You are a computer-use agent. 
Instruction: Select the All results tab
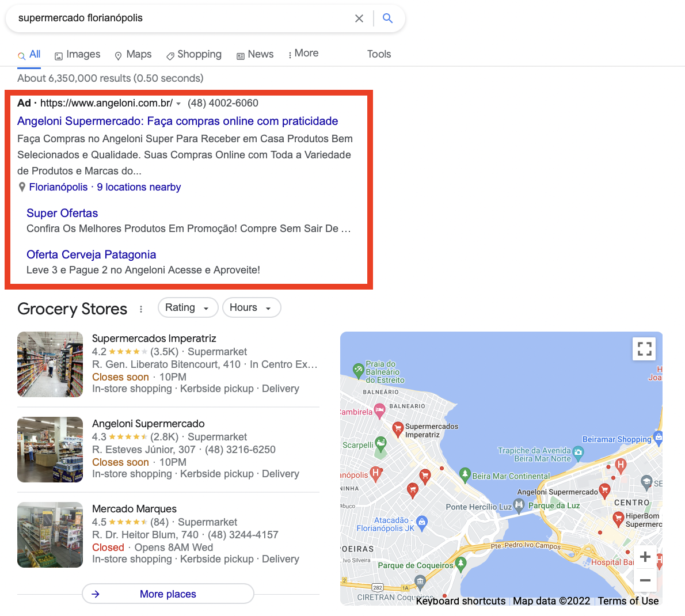[29, 55]
